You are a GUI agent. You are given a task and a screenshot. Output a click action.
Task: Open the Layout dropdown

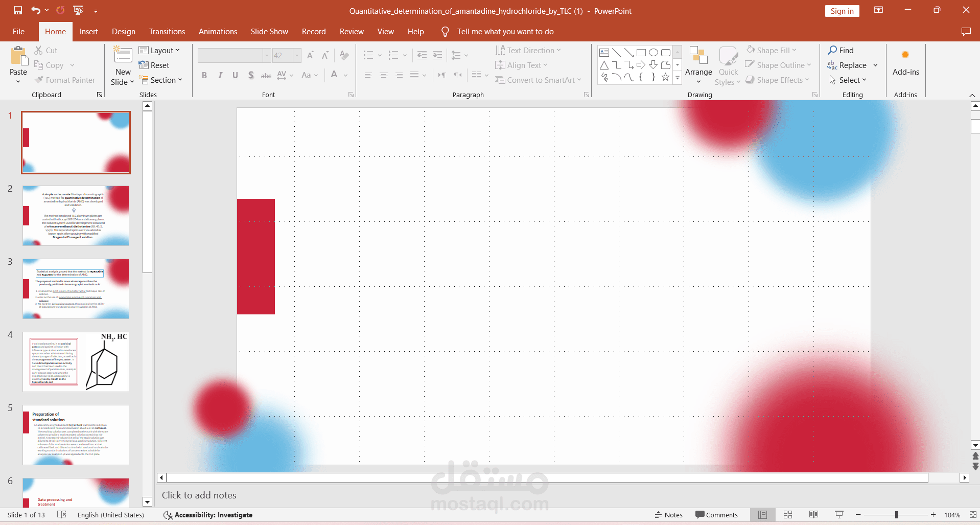[159, 50]
